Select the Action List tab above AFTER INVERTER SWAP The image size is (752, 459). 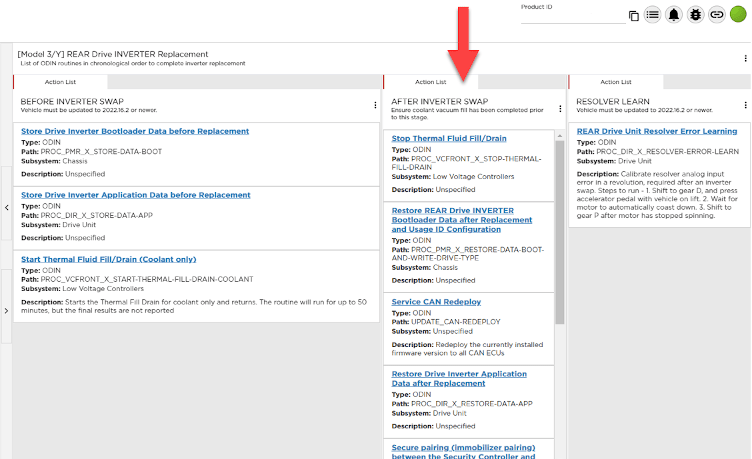pyautogui.click(x=431, y=82)
